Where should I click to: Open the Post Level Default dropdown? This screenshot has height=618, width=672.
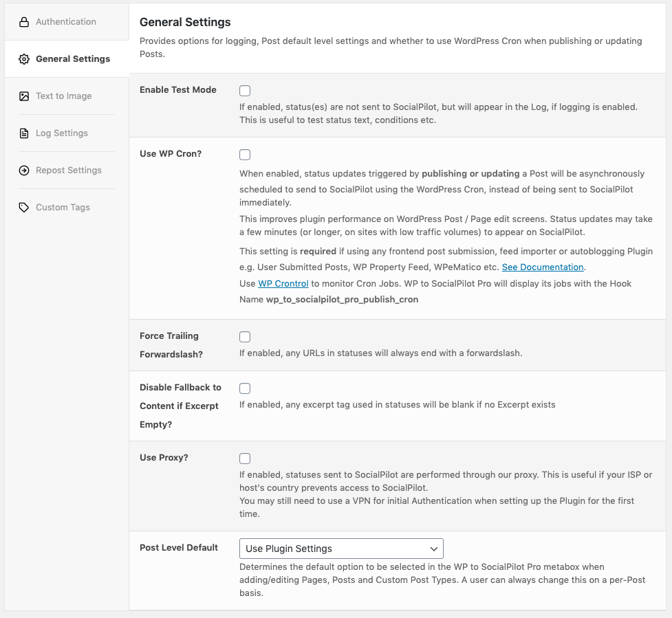tap(341, 549)
